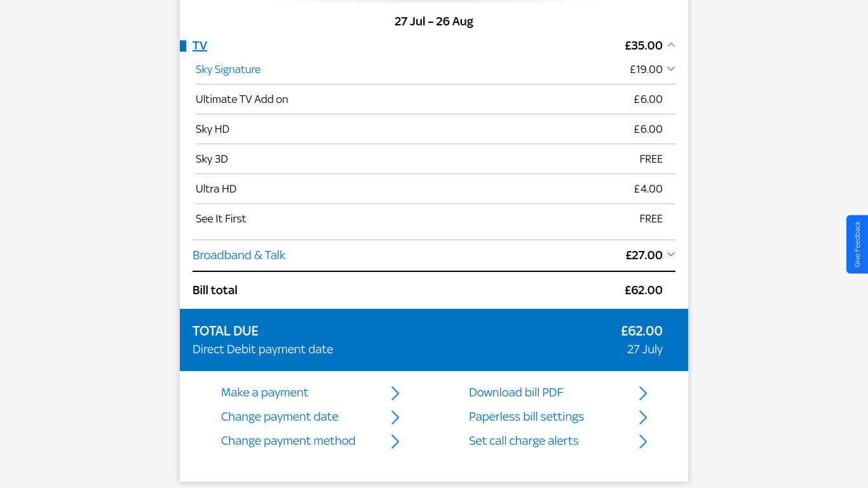
Task: Select the Sky Signature link
Action: click(227, 69)
